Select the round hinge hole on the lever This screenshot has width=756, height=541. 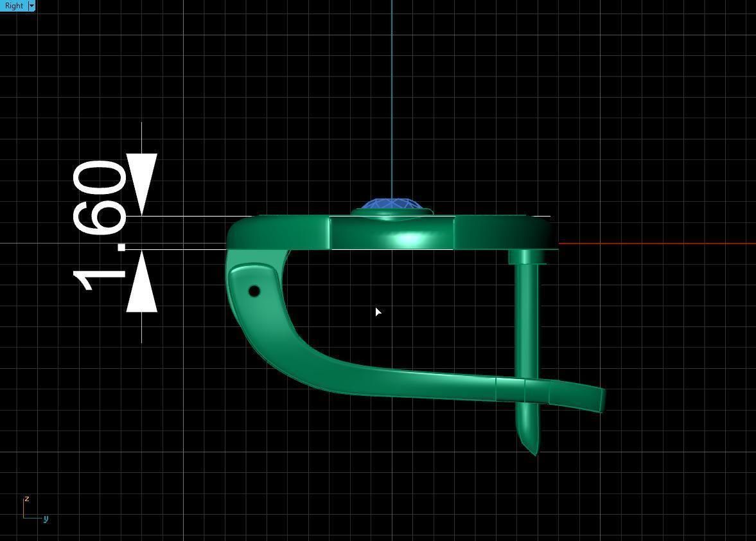click(254, 291)
